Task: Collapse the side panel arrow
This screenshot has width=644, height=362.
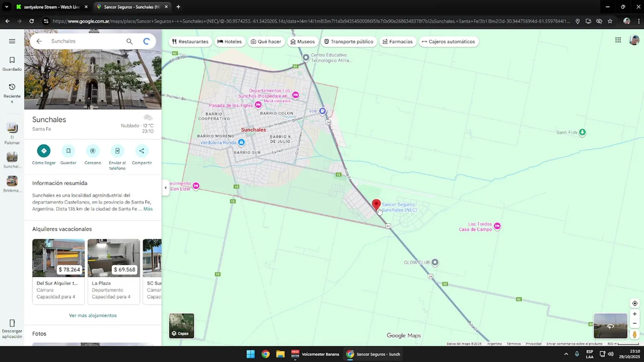Action: (x=166, y=188)
